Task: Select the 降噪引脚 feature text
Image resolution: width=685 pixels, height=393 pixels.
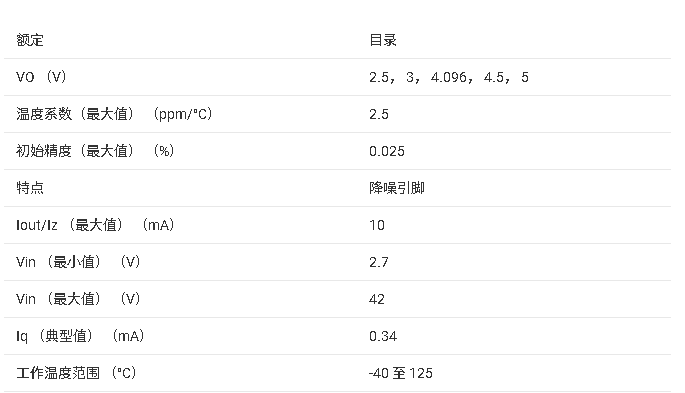Action: click(397, 188)
